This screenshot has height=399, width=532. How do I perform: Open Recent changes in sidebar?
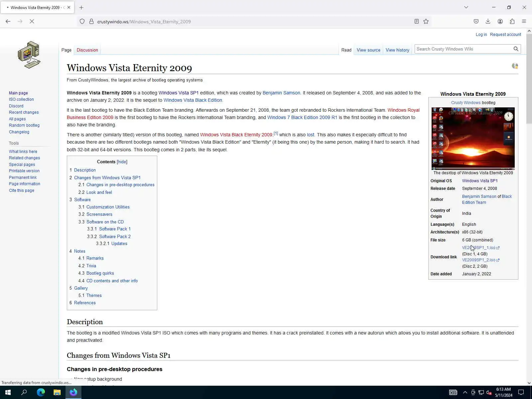click(x=24, y=112)
